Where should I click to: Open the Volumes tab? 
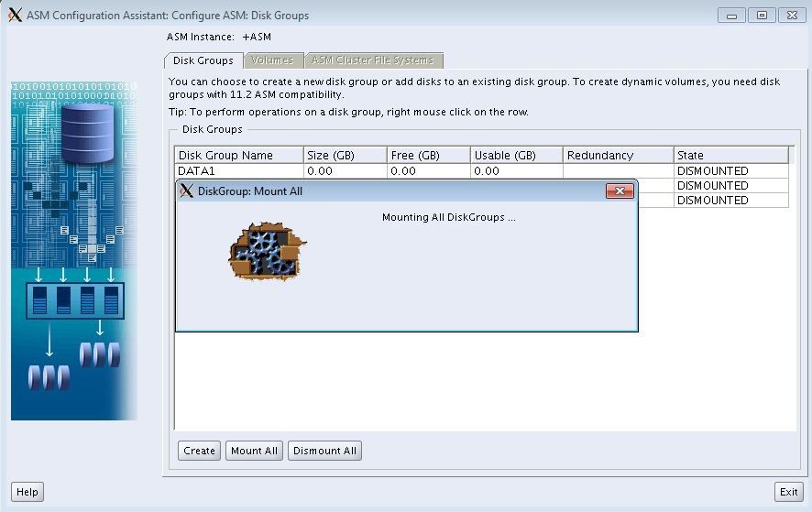coord(272,60)
